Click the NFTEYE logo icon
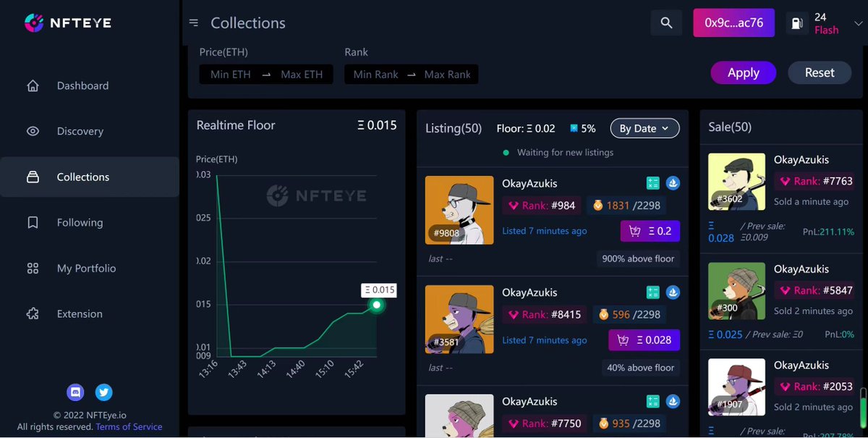 coord(34,23)
